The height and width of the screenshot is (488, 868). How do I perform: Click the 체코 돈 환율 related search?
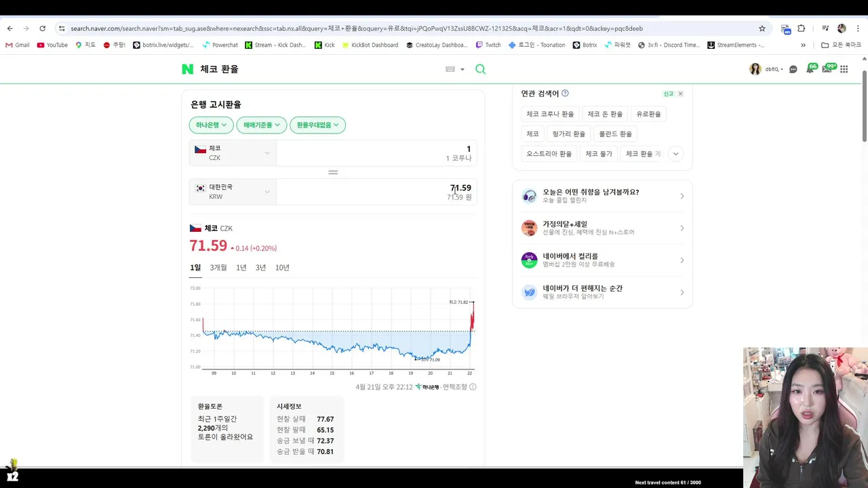click(605, 114)
